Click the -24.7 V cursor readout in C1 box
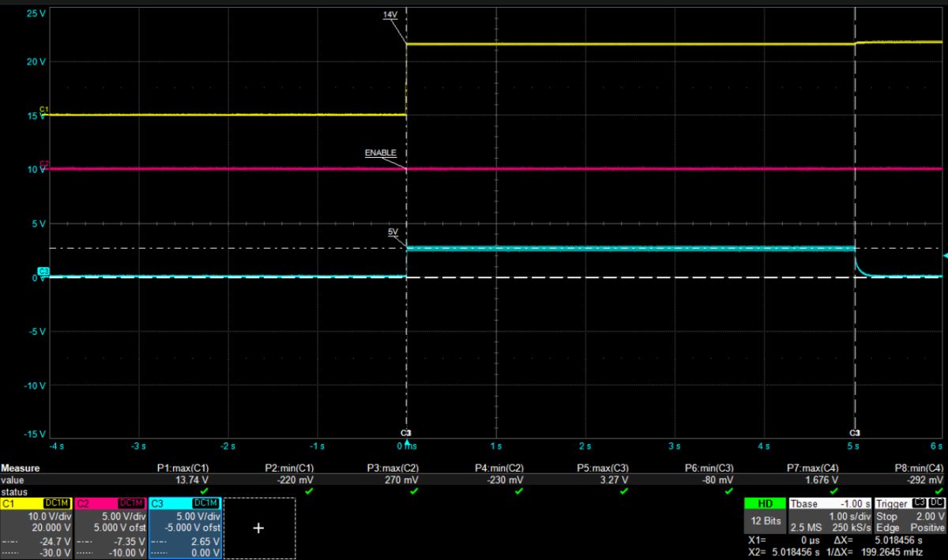The image size is (948, 560). (56, 541)
